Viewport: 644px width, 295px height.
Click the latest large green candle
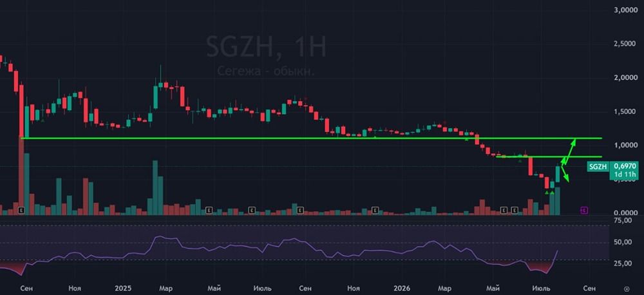pos(558,173)
